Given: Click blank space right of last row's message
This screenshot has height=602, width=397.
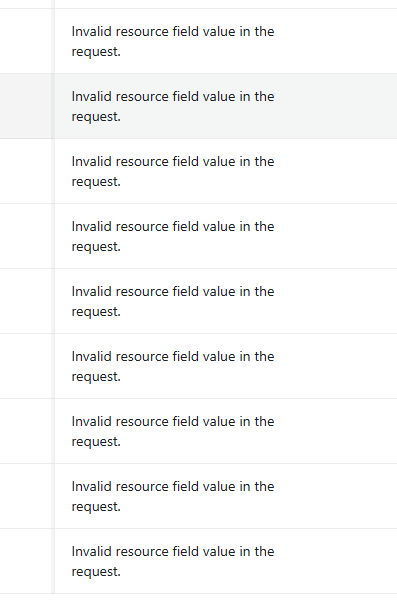Looking at the screenshot, I should tap(336, 561).
